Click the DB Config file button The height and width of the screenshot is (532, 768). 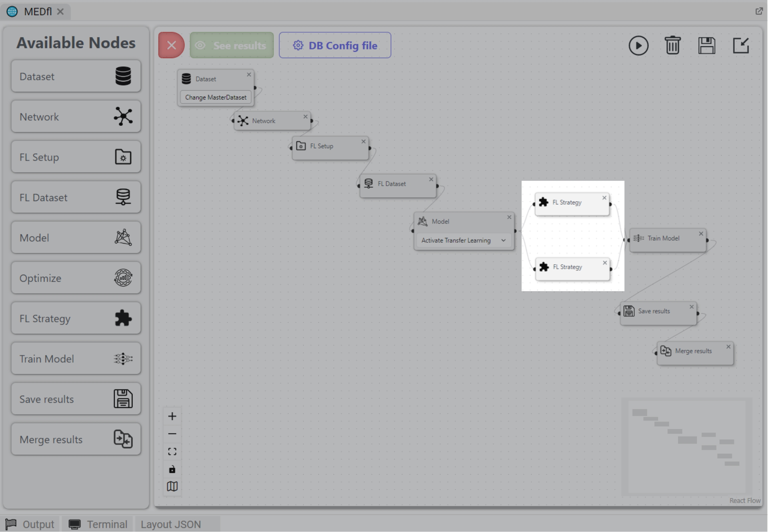tap(335, 45)
